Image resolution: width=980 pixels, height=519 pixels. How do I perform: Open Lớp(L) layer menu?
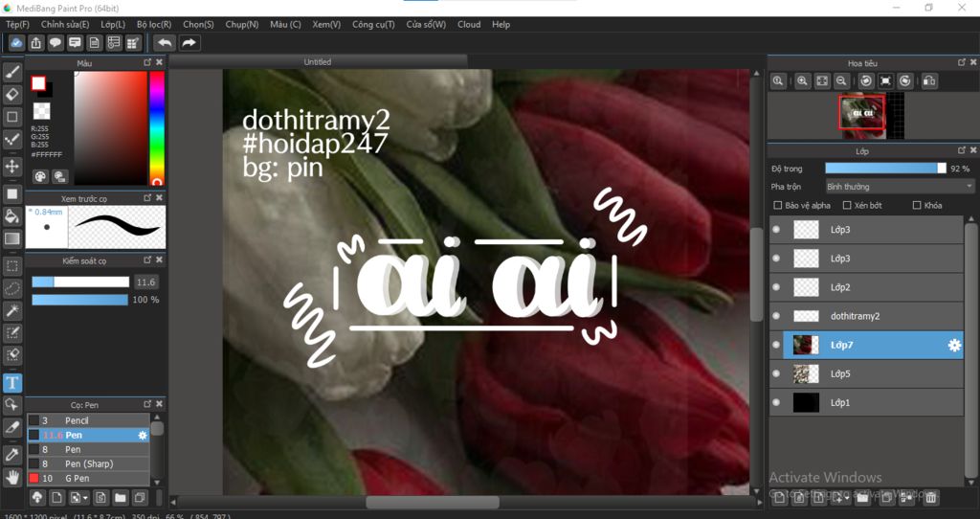113,24
